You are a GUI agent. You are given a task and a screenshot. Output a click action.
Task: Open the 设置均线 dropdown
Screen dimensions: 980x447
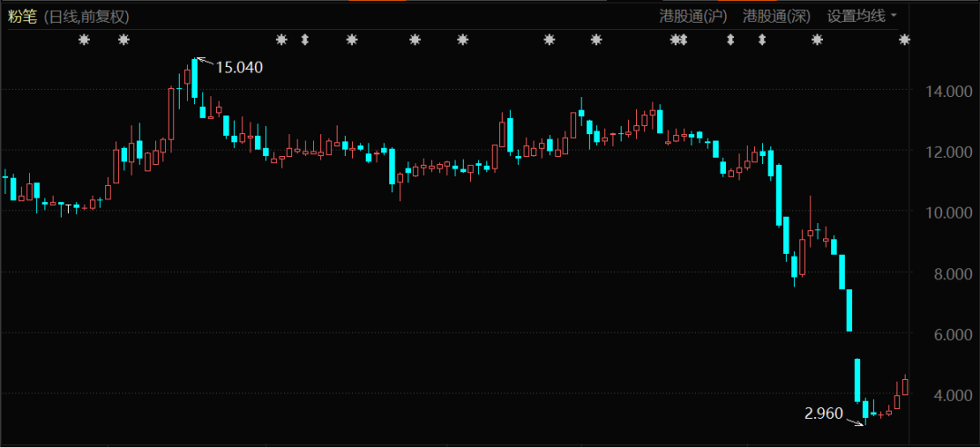point(856,16)
